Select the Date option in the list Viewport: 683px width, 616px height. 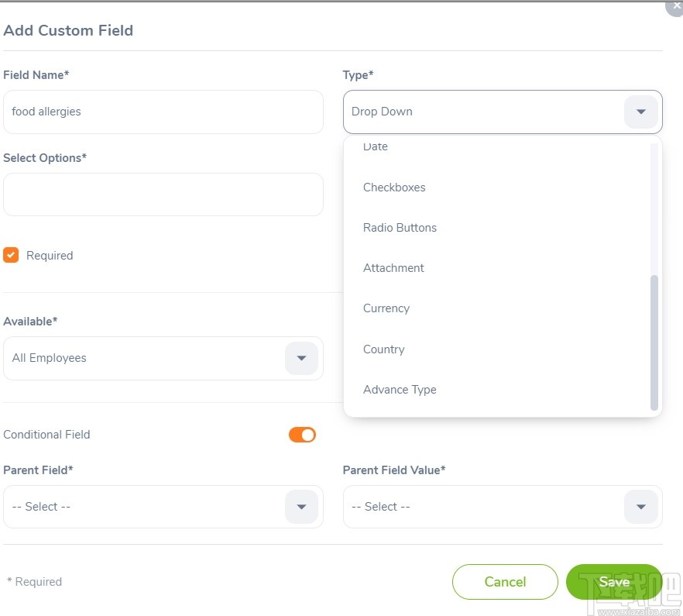(376, 148)
